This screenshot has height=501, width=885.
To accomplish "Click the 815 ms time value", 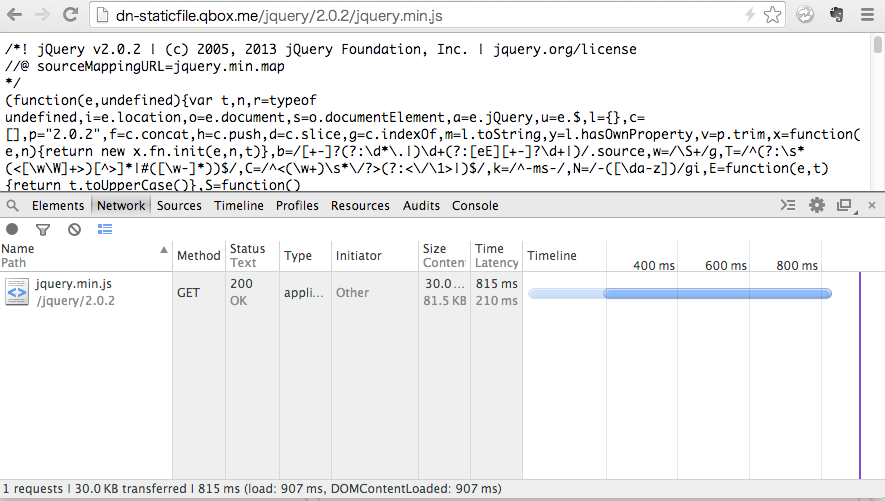I will [497, 284].
